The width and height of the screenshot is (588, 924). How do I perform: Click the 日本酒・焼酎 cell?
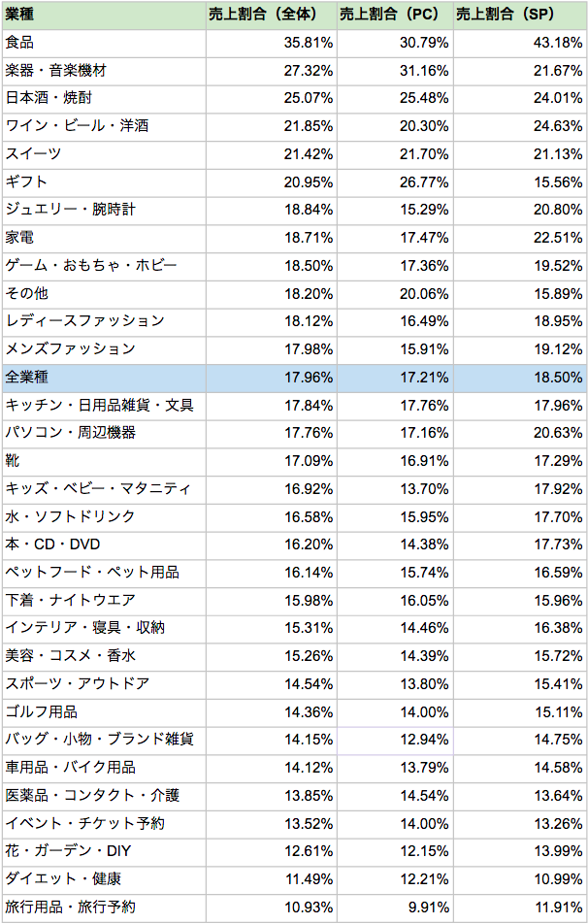point(104,98)
